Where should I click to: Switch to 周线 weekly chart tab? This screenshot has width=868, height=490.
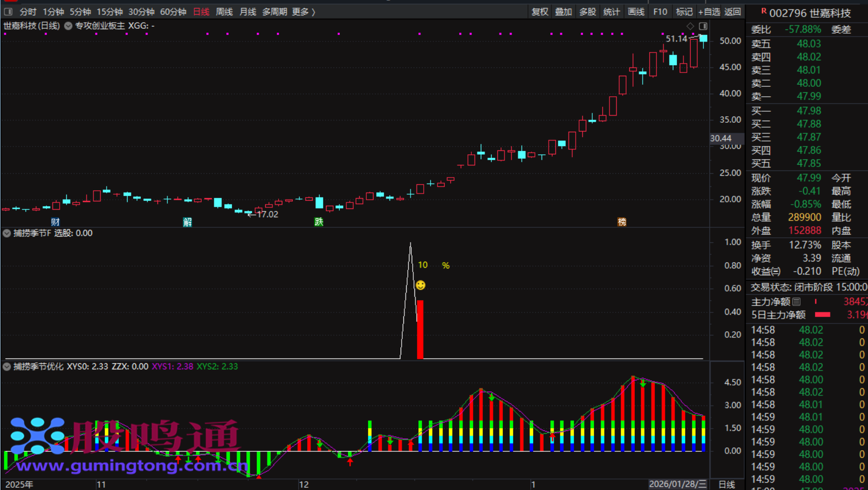pyautogui.click(x=224, y=12)
